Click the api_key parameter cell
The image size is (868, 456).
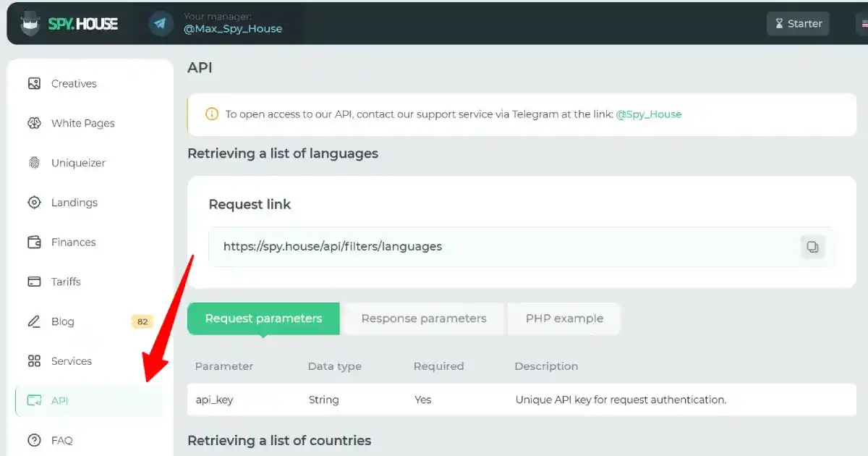pyautogui.click(x=214, y=400)
